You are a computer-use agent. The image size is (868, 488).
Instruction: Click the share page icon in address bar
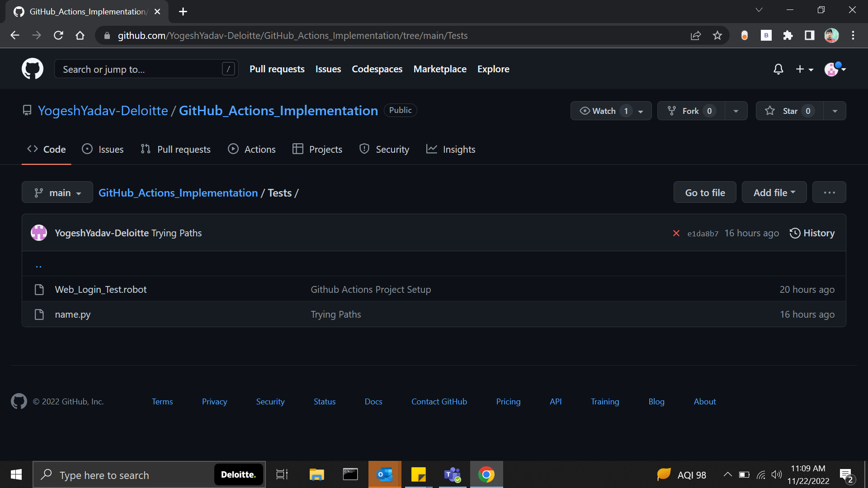tap(696, 35)
